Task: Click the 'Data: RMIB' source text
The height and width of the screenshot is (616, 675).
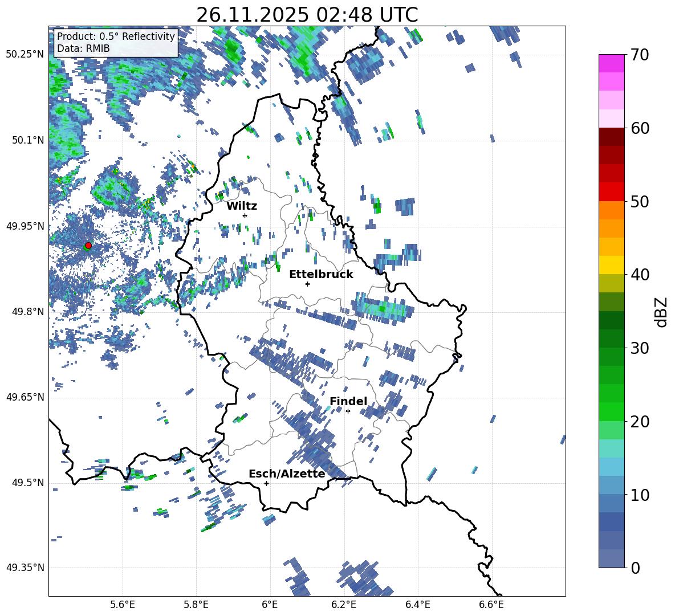Action: pyautogui.click(x=83, y=48)
